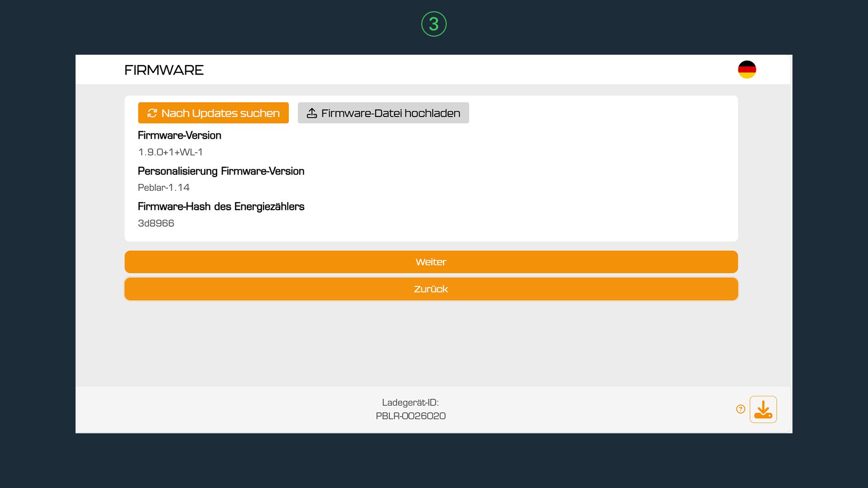Viewport: 868px width, 488px height.
Task: Search for updates with Nach Updates suchen
Action: coord(213,113)
